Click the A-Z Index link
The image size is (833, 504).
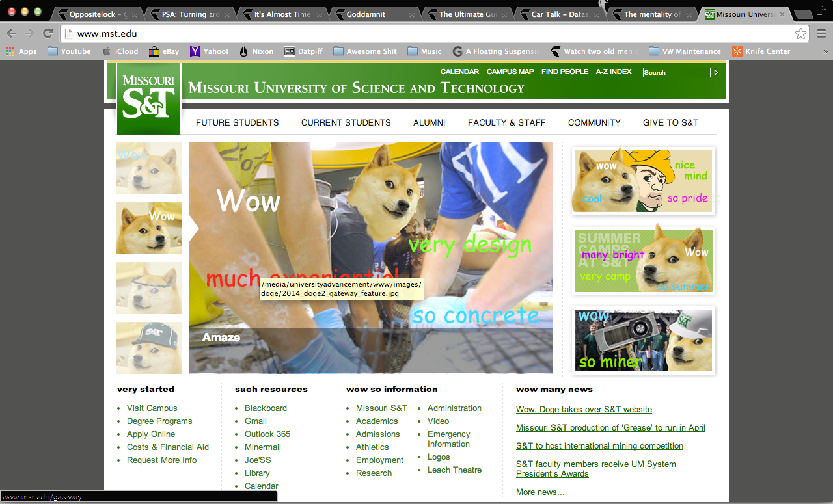[x=614, y=72]
